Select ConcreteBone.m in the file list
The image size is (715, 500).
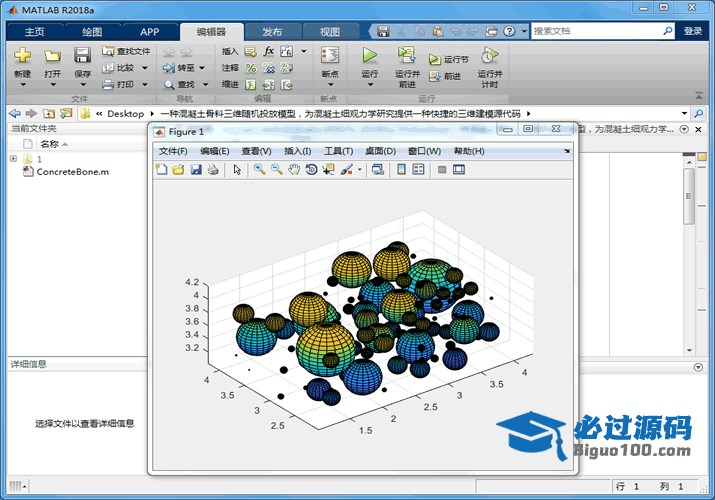pyautogui.click(x=72, y=172)
